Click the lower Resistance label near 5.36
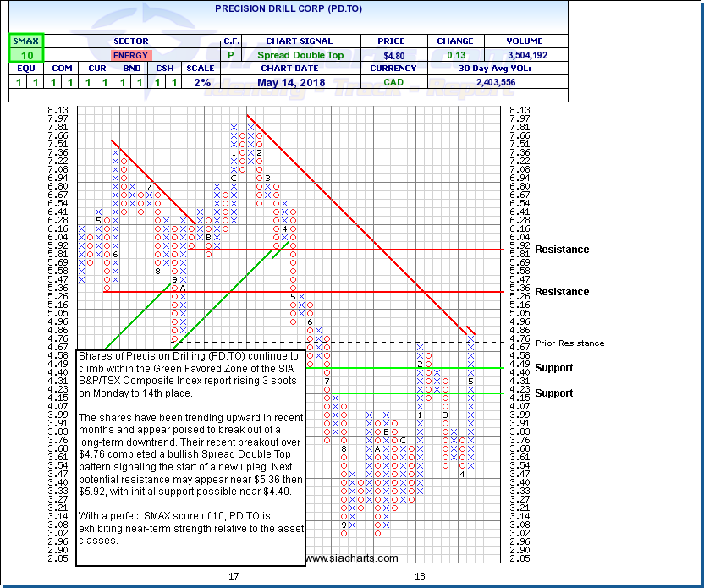 (x=562, y=292)
